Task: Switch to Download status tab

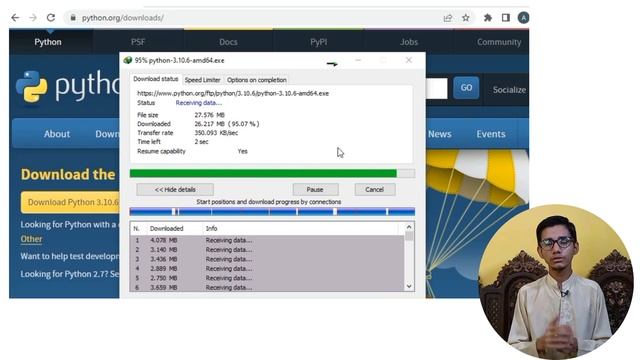Action: [156, 79]
